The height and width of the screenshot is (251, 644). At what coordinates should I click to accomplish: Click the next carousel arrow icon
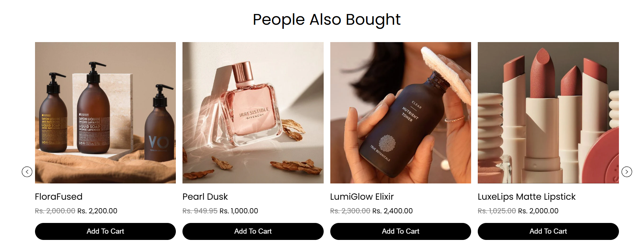tap(627, 172)
